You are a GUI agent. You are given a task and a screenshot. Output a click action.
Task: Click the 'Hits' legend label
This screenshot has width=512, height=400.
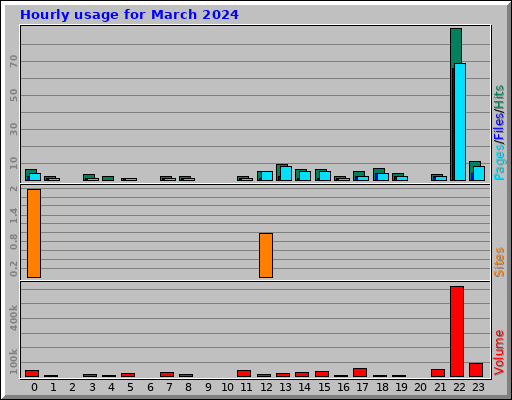(499, 97)
